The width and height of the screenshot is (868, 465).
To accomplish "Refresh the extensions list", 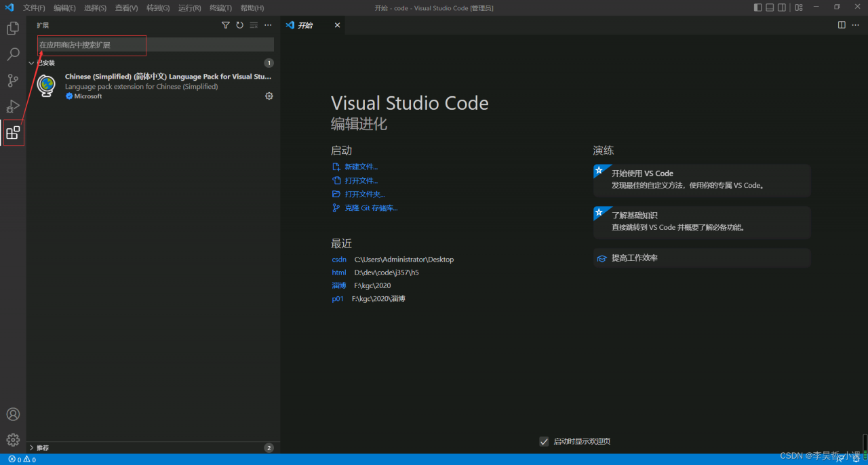I will pyautogui.click(x=239, y=25).
